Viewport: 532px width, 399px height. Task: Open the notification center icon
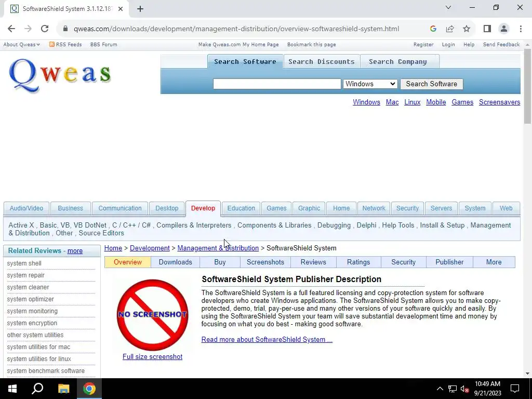[x=515, y=389]
